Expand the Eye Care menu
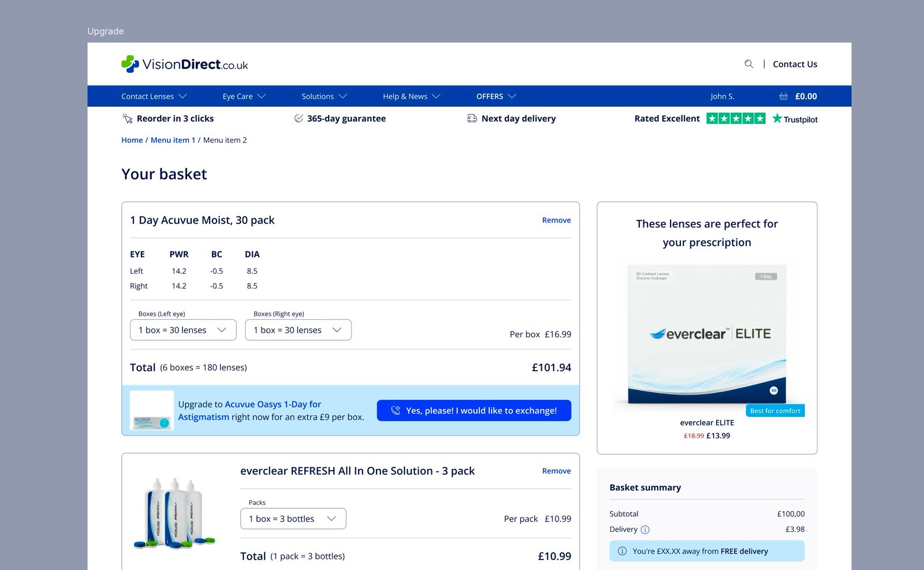Screen dimensions: 924x570 click(244, 96)
